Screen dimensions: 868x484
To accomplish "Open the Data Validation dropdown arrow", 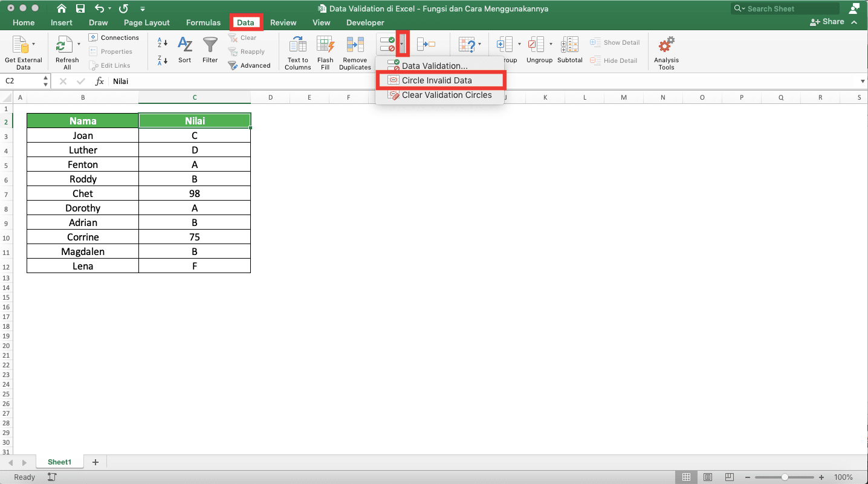I will point(402,44).
